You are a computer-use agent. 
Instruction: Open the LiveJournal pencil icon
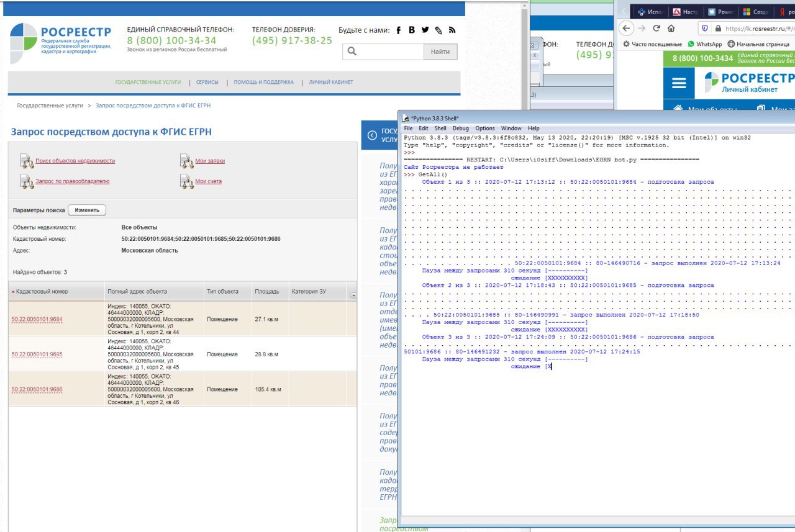pos(438,30)
